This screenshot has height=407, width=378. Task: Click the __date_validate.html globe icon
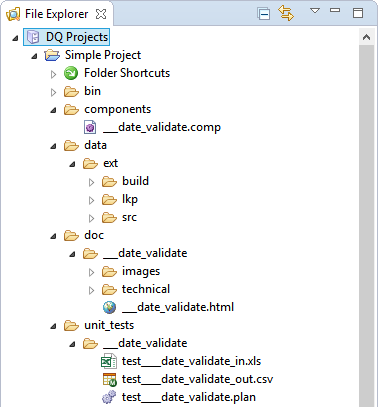coord(109,307)
